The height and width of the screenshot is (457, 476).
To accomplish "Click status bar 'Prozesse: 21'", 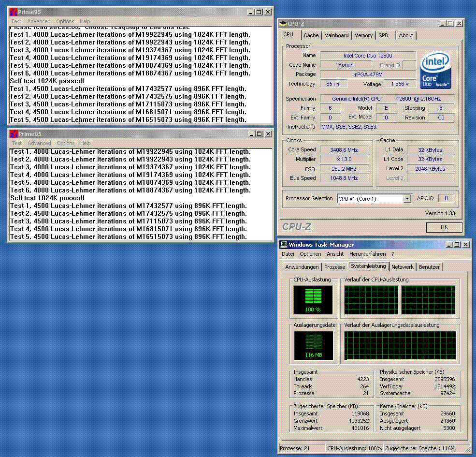I will 302,448.
